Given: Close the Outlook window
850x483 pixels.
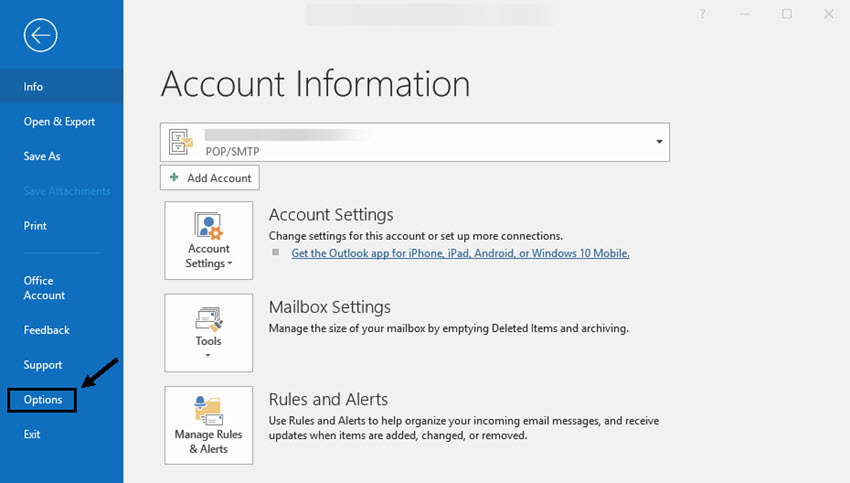Looking at the screenshot, I should coord(829,14).
